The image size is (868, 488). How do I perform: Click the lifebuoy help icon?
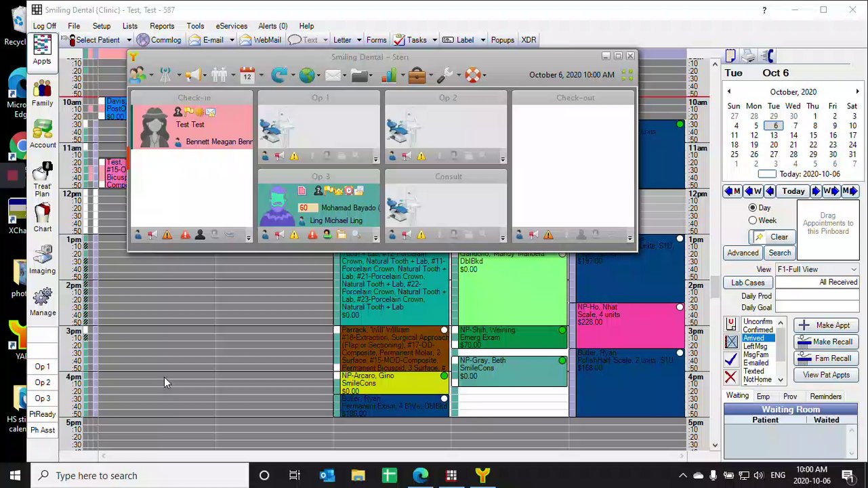coord(473,75)
